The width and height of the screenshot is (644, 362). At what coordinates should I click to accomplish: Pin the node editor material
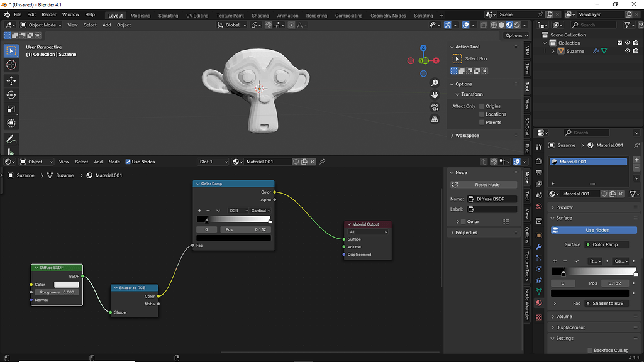[323, 162]
